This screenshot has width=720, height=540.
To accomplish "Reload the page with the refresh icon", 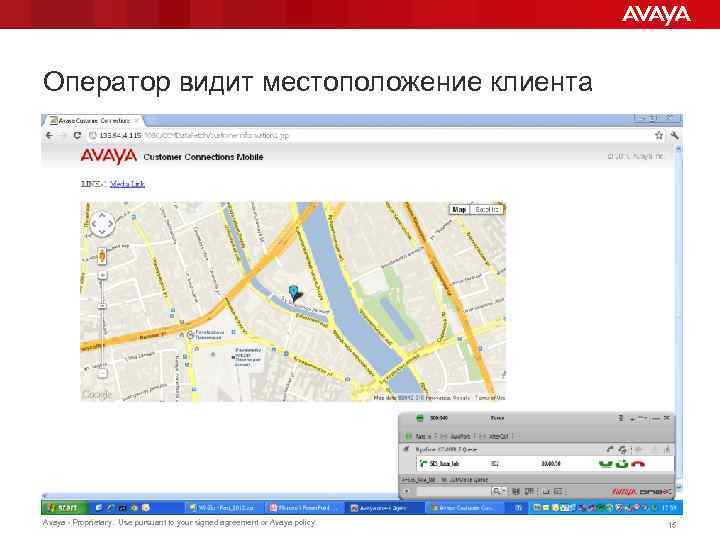I will point(77,135).
